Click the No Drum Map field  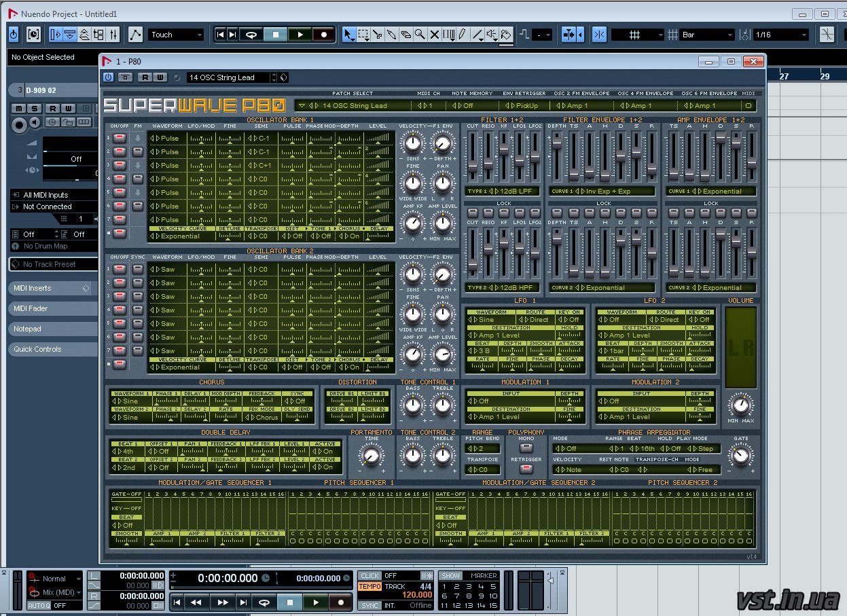(54, 246)
